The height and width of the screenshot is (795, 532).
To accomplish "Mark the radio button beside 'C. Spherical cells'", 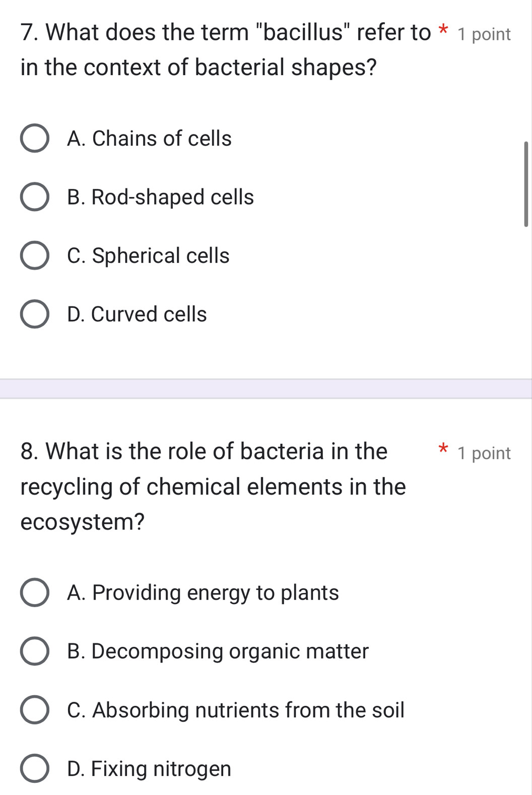I will coord(35,256).
